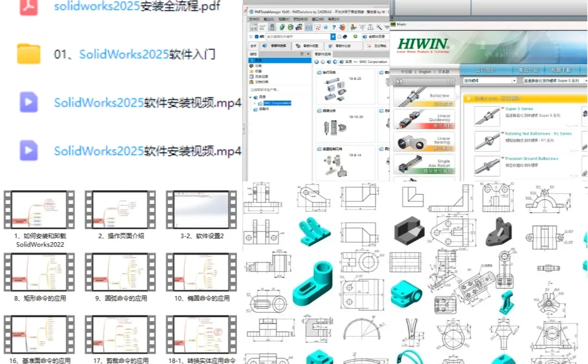Viewport: 588px width, 364px height.
Task: Open the solidworks2025 installation PDF file icon
Action: [29, 7]
